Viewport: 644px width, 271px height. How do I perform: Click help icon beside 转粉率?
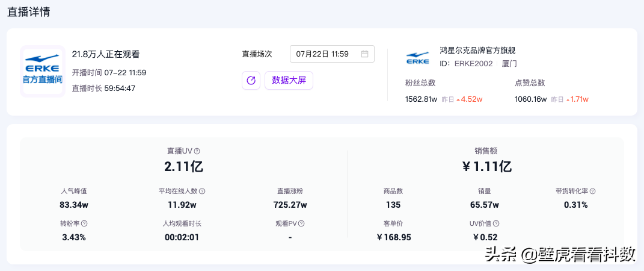(x=84, y=223)
